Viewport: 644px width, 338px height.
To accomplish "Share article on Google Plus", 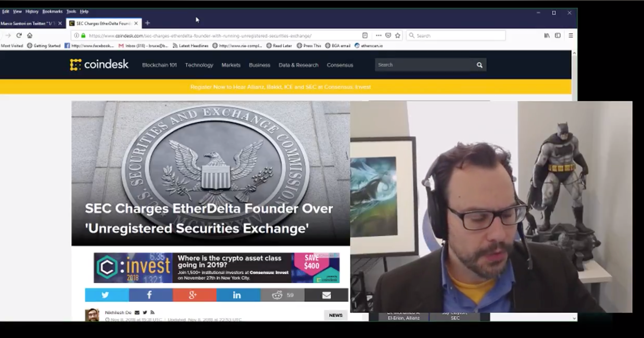I will coord(194,295).
